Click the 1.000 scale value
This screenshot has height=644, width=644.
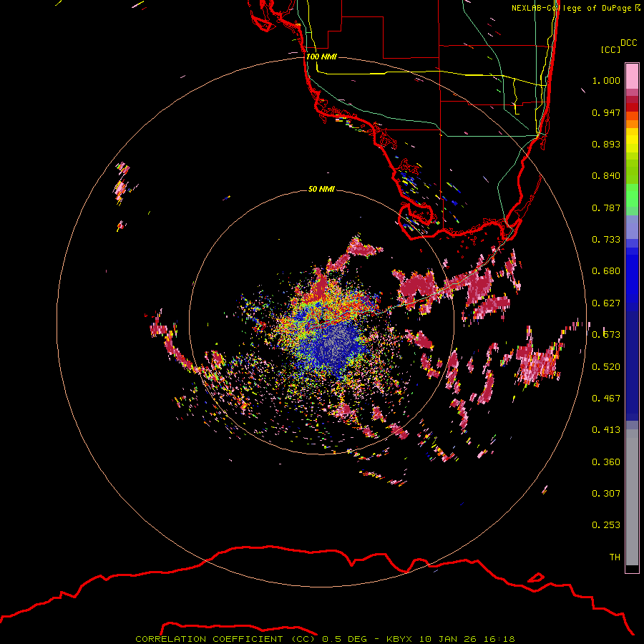click(x=606, y=80)
